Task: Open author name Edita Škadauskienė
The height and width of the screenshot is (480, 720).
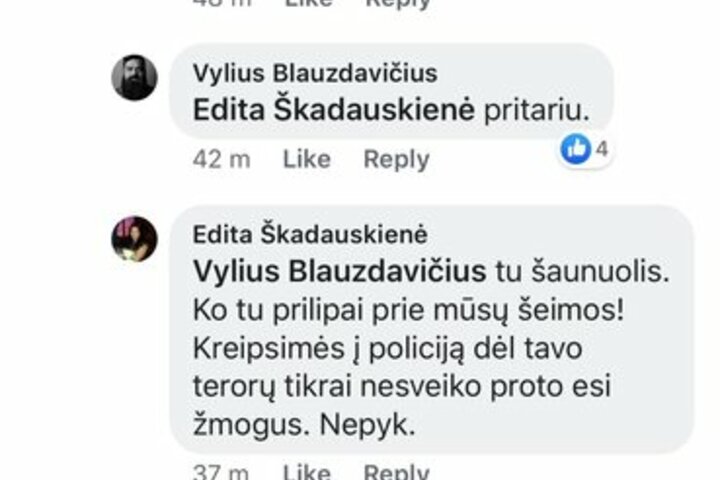Action: click(x=310, y=234)
